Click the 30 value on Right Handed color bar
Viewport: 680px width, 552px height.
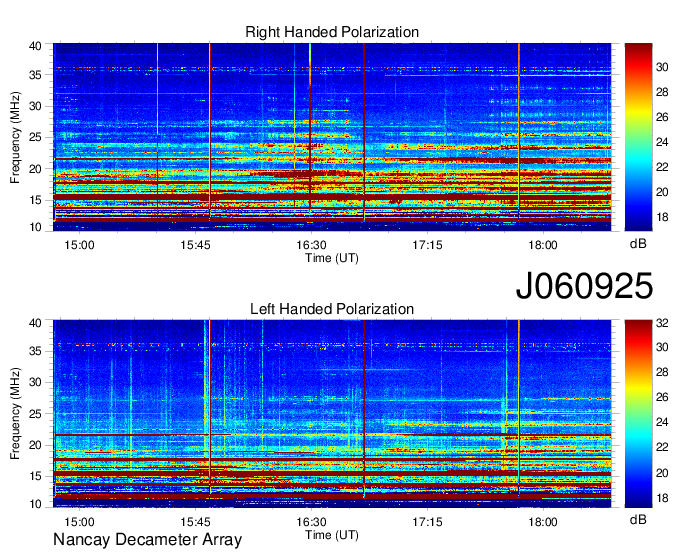[x=662, y=67]
